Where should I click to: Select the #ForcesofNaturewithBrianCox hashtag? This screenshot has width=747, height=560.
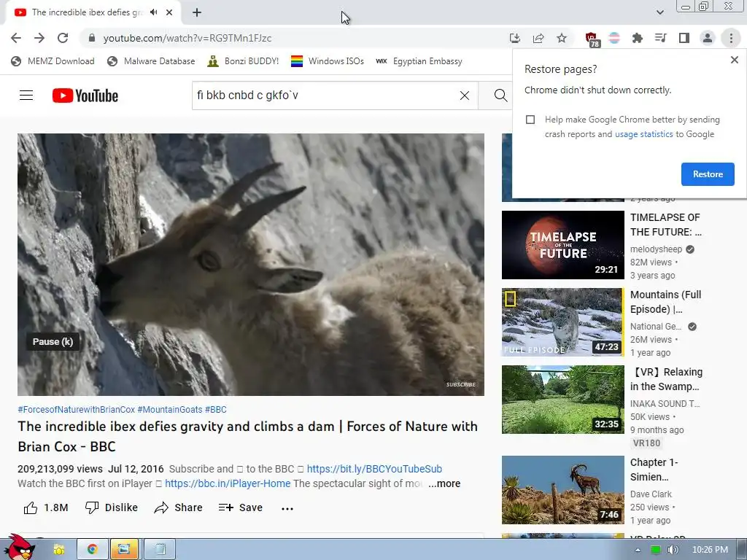[76, 410]
